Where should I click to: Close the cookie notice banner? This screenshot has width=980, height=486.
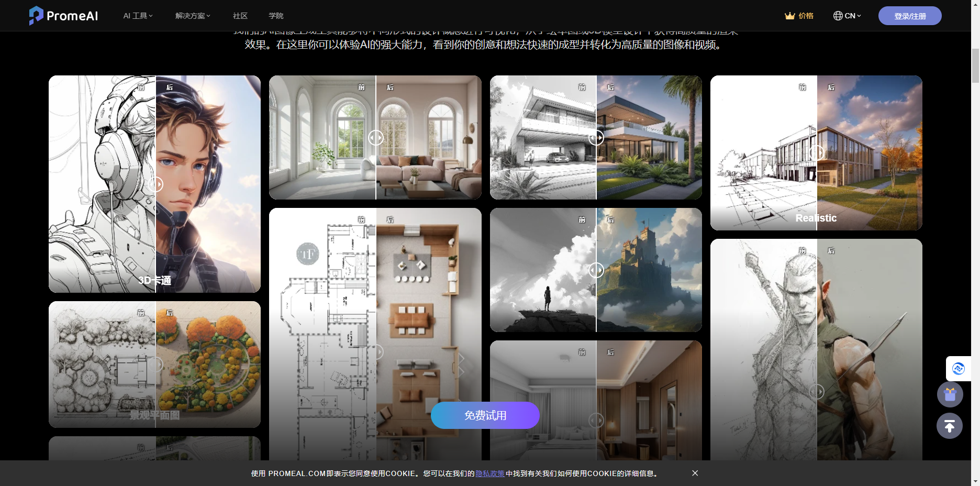pos(695,473)
